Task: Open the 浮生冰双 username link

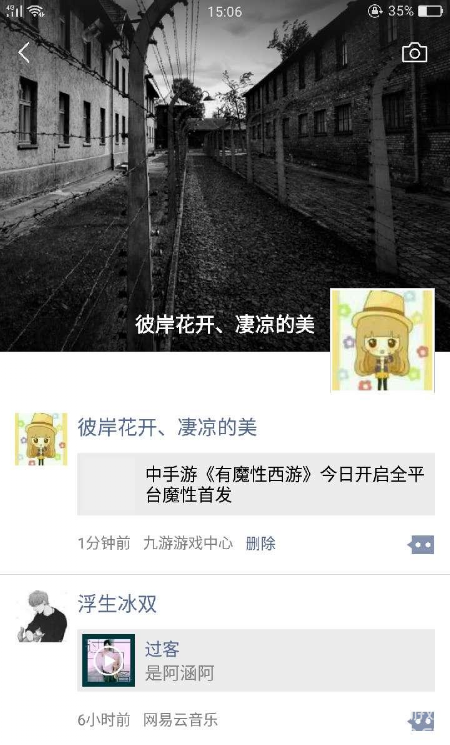Action: pos(117,604)
